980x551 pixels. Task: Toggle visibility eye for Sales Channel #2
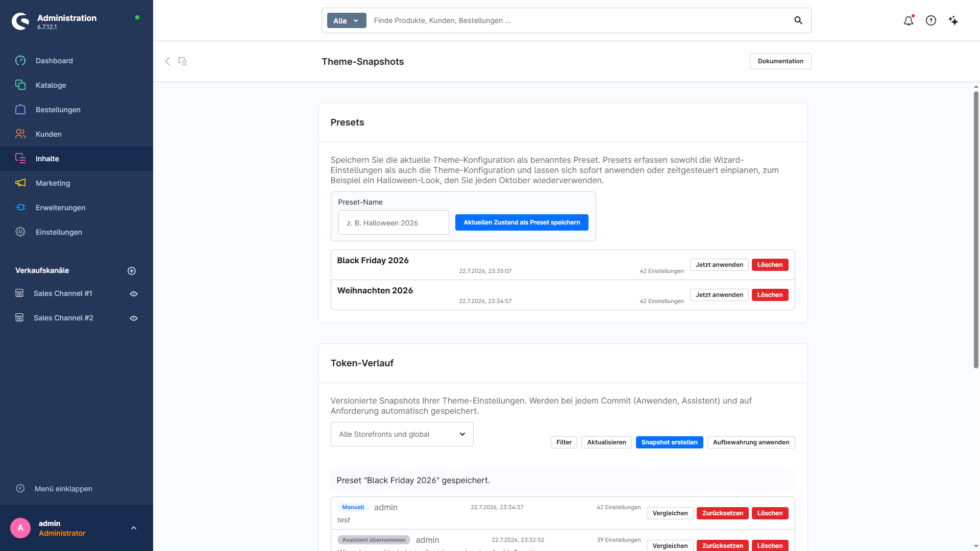(x=134, y=318)
